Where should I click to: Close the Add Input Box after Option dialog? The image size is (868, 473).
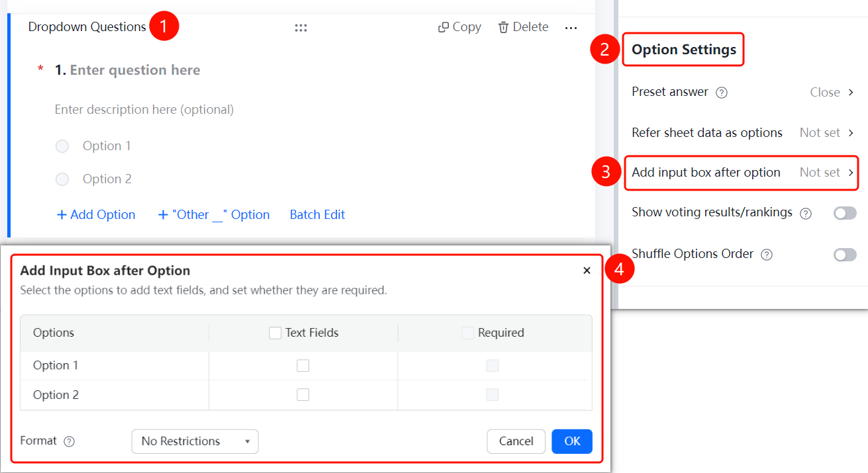point(587,271)
